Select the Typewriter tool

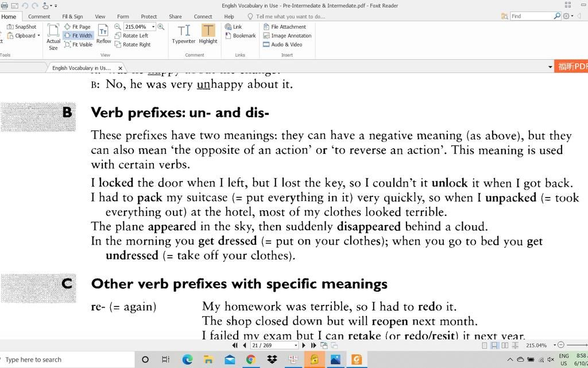click(184, 34)
